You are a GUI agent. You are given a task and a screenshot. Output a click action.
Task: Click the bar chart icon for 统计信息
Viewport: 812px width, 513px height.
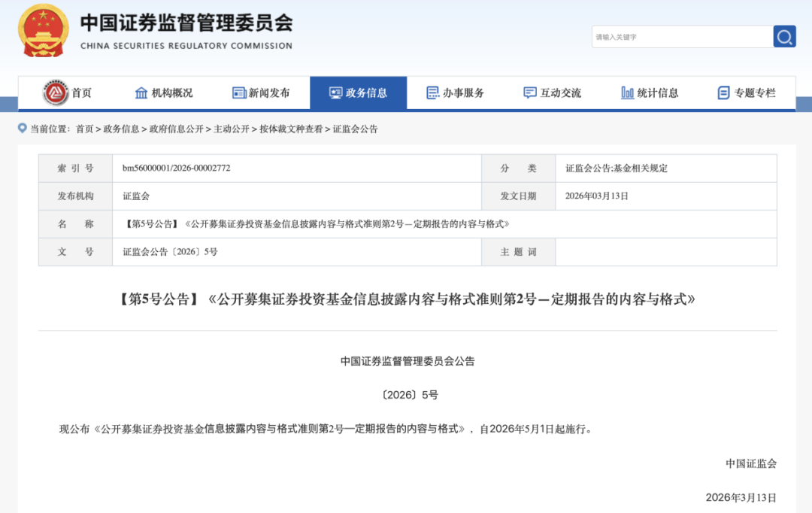(x=627, y=93)
